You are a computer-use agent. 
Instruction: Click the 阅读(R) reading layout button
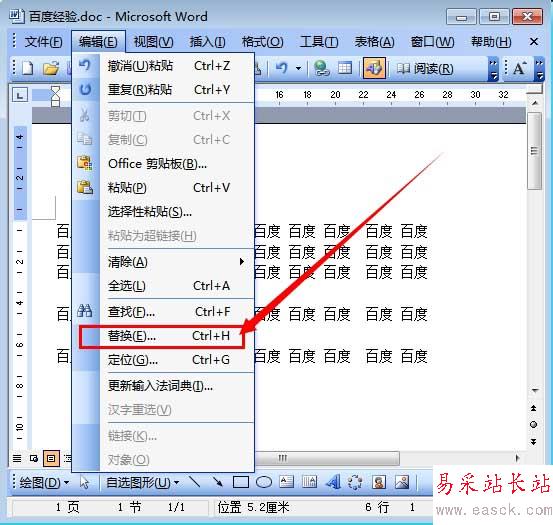coord(424,68)
